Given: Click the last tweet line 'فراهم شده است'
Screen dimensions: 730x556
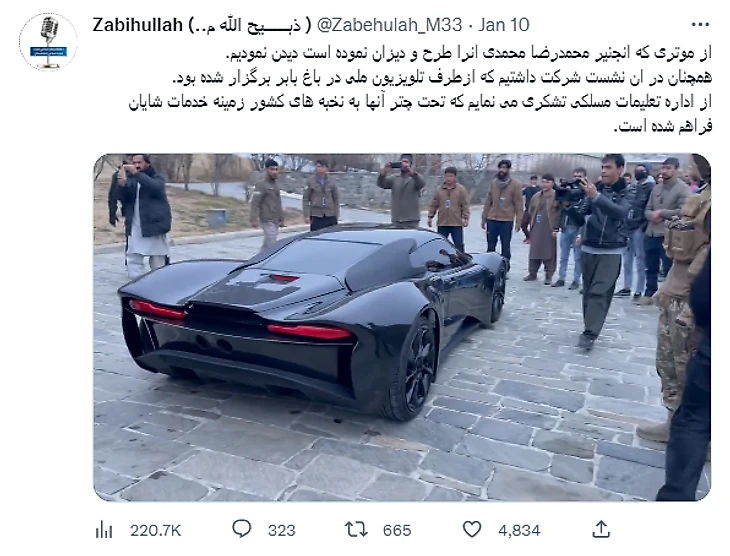Looking at the screenshot, I should [x=663, y=127].
